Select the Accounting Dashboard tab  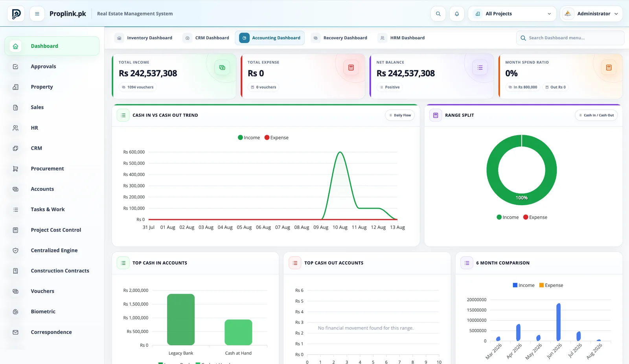[x=270, y=38]
